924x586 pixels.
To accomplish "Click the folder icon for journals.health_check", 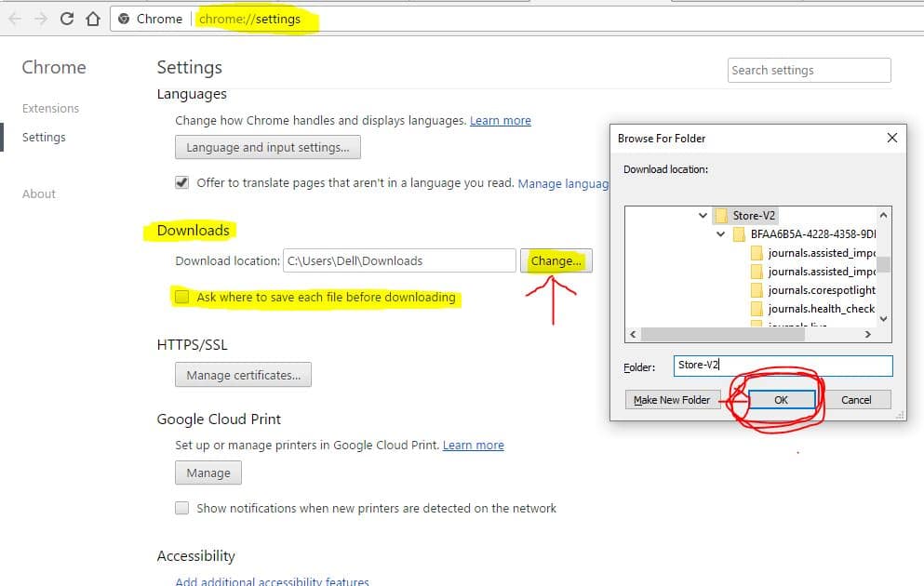I will (757, 309).
